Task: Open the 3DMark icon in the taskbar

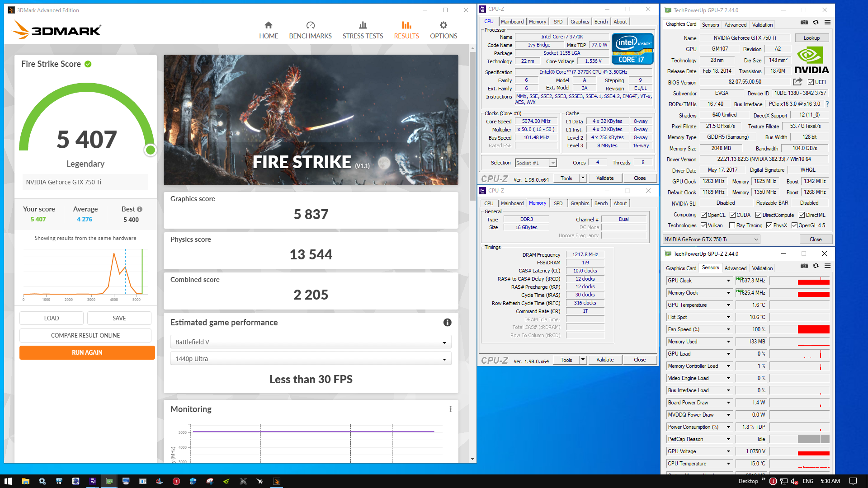Action: pos(277,481)
